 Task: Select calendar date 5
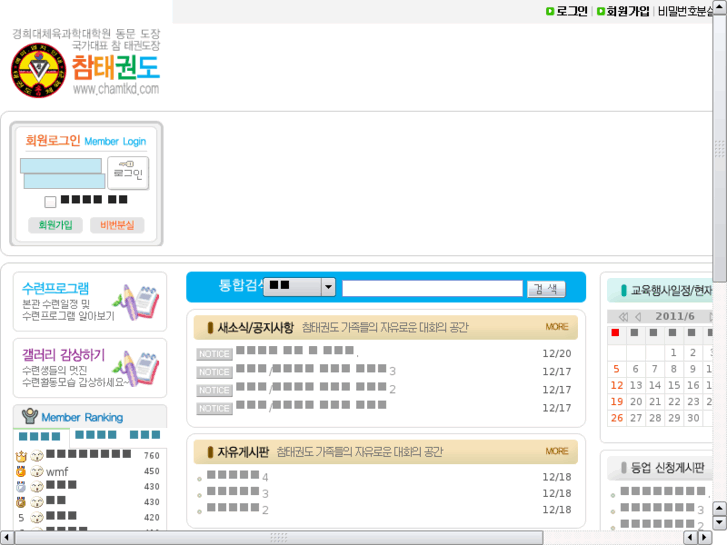pyautogui.click(x=616, y=369)
